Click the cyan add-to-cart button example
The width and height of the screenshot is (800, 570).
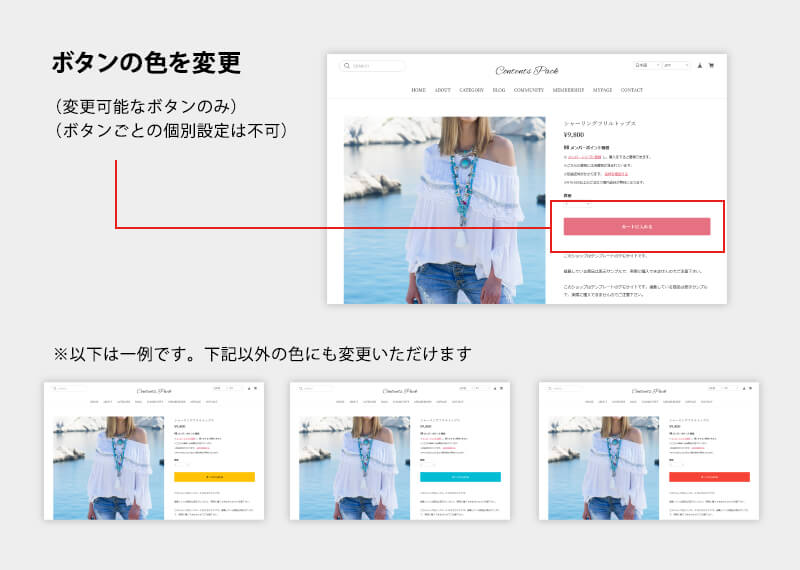click(460, 477)
